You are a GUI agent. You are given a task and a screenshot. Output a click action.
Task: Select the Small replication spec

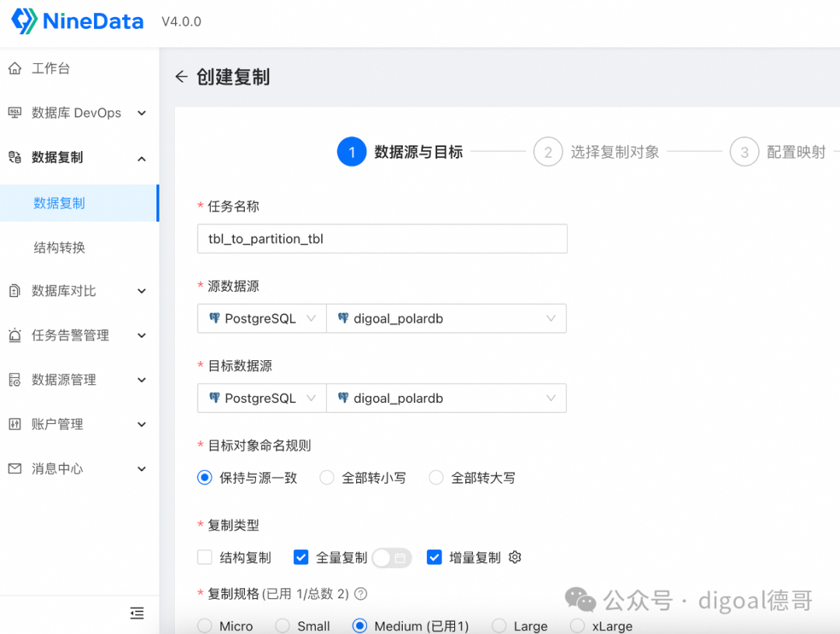[x=282, y=625]
